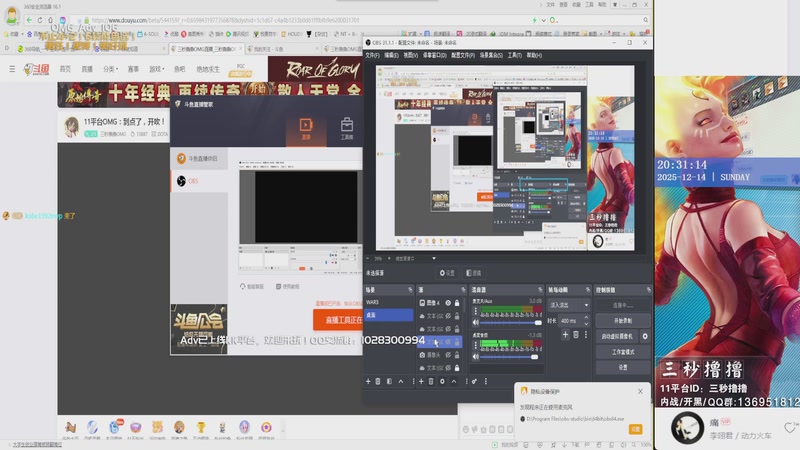Select the WAR3 scene in the scenes list
This screenshot has height=450, width=800.
[x=388, y=302]
